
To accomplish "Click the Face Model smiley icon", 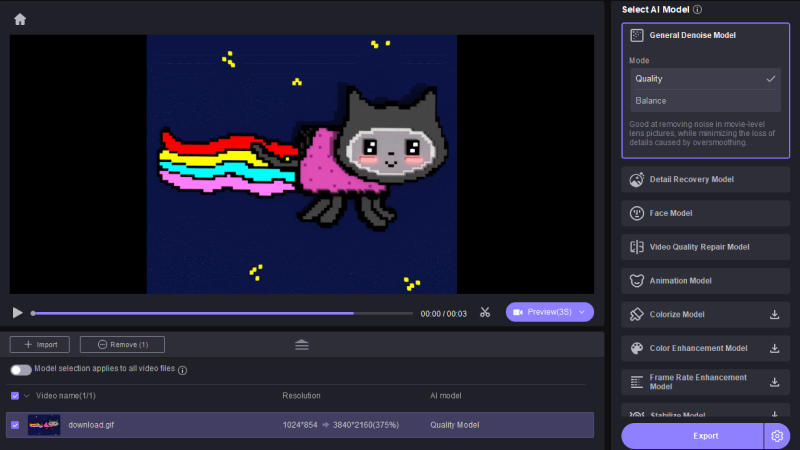I will click(x=637, y=213).
